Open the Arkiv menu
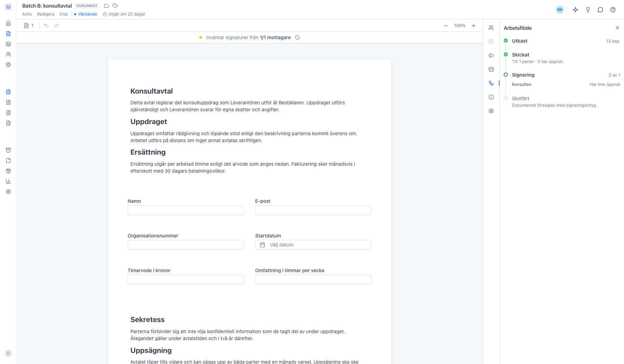624x364 pixels. (27, 14)
